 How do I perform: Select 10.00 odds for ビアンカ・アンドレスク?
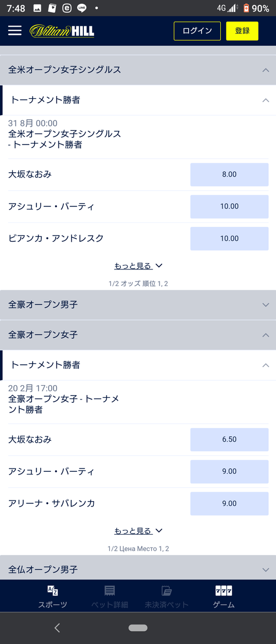point(229,238)
